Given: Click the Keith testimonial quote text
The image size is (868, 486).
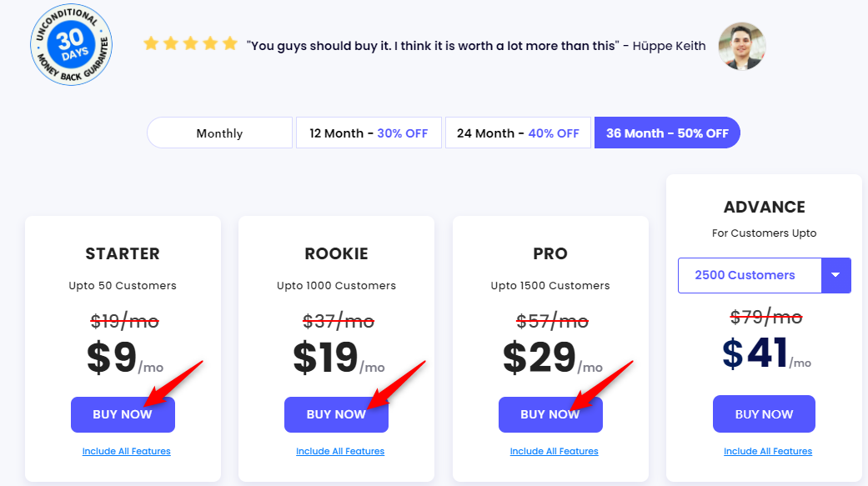Looking at the screenshot, I should (433, 46).
